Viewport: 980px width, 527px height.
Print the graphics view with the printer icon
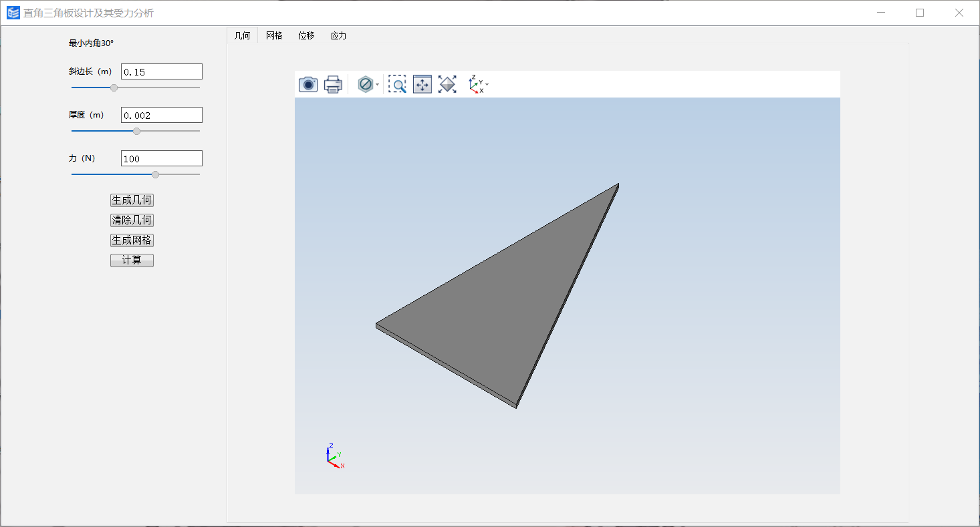point(333,84)
